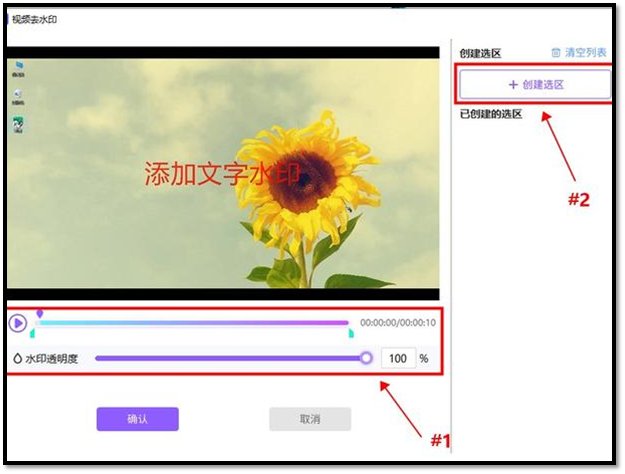625x474 pixels.
Task: Click the 00:00:00/00:00:10 time readout
Action: [x=398, y=323]
